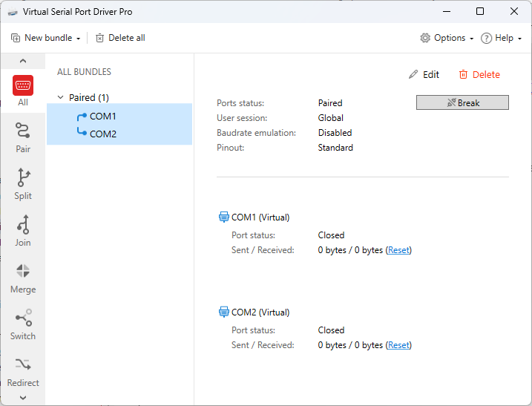Minimize the Virtual Serial Port Driver window
This screenshot has height=406, width=532.
pos(447,12)
